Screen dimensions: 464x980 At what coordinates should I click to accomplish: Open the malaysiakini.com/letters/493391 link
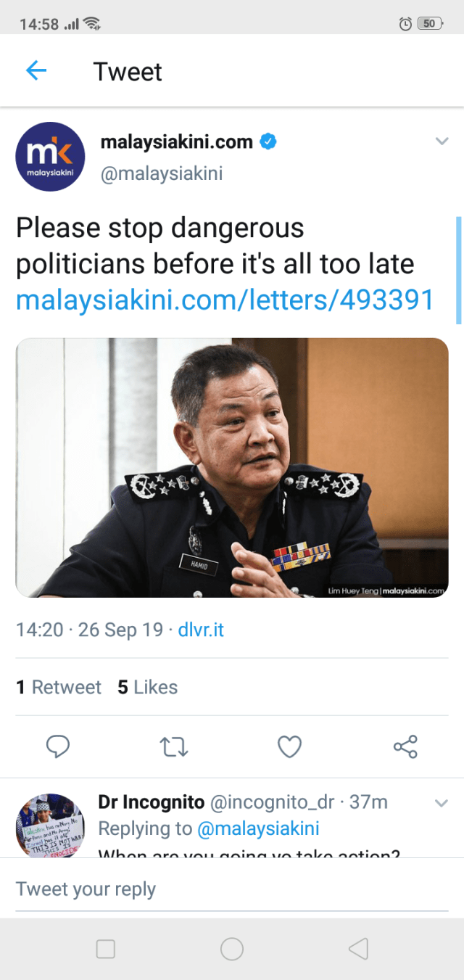pyautogui.click(x=225, y=300)
